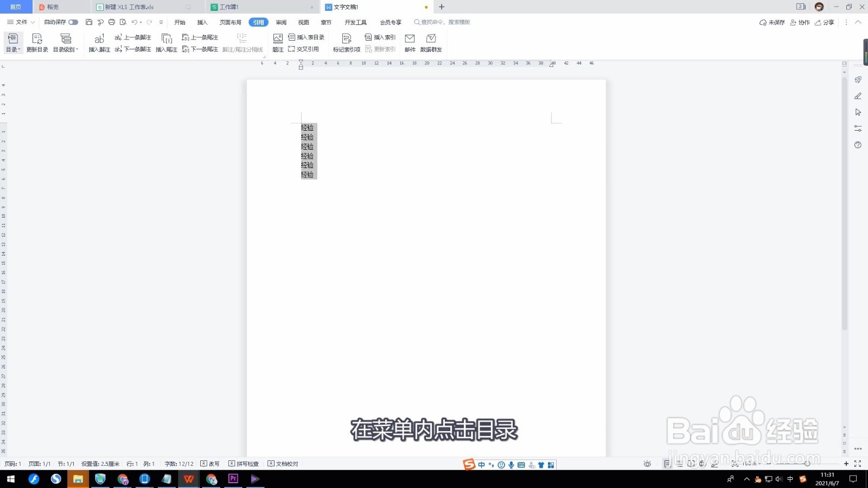Run 文档校对 from the status bar
The image size is (868, 488).
(283, 464)
